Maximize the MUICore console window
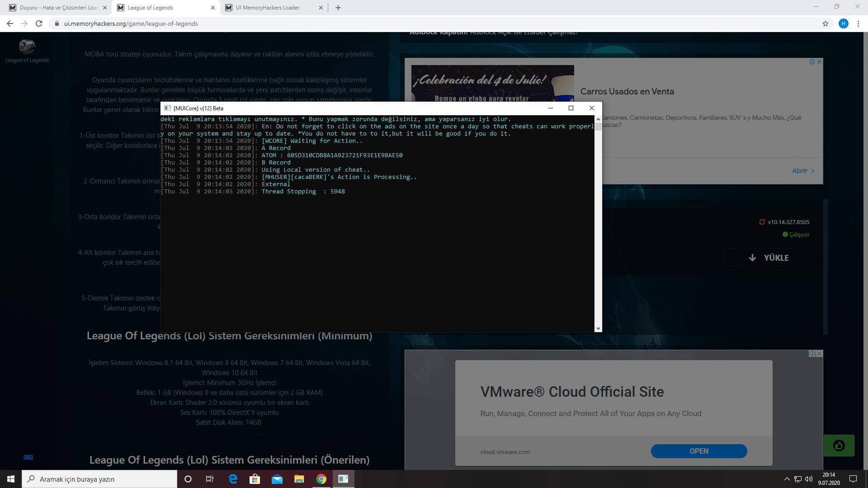The width and height of the screenshot is (868, 488). 571,108
